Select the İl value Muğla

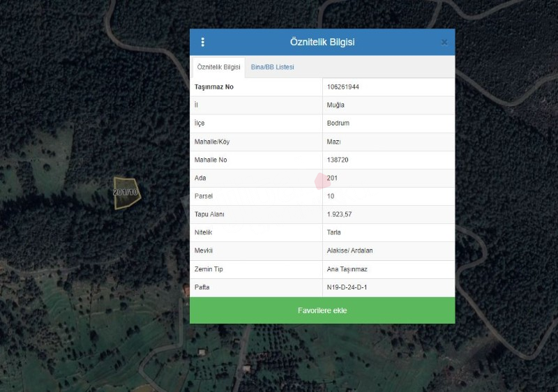[x=335, y=105]
